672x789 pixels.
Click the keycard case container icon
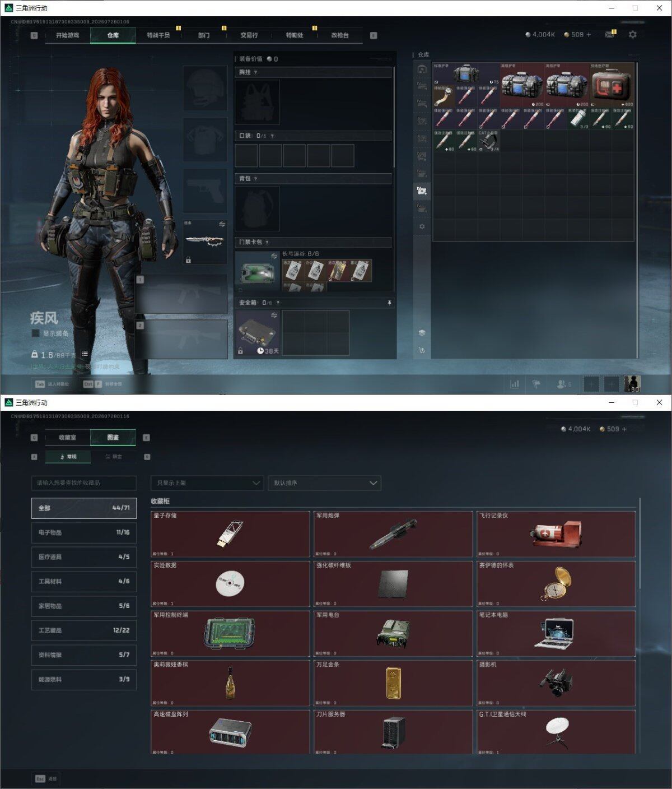[x=257, y=271]
